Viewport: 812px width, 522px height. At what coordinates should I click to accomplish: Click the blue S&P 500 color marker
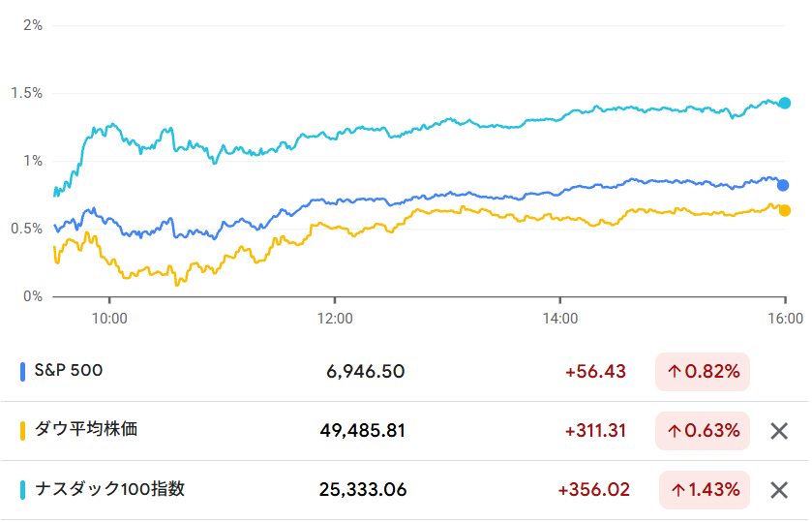[23, 371]
